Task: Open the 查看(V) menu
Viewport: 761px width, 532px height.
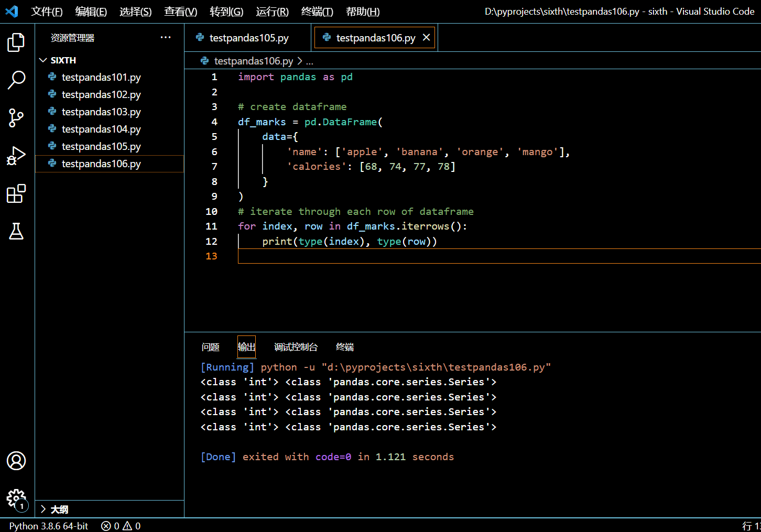Action: tap(181, 12)
